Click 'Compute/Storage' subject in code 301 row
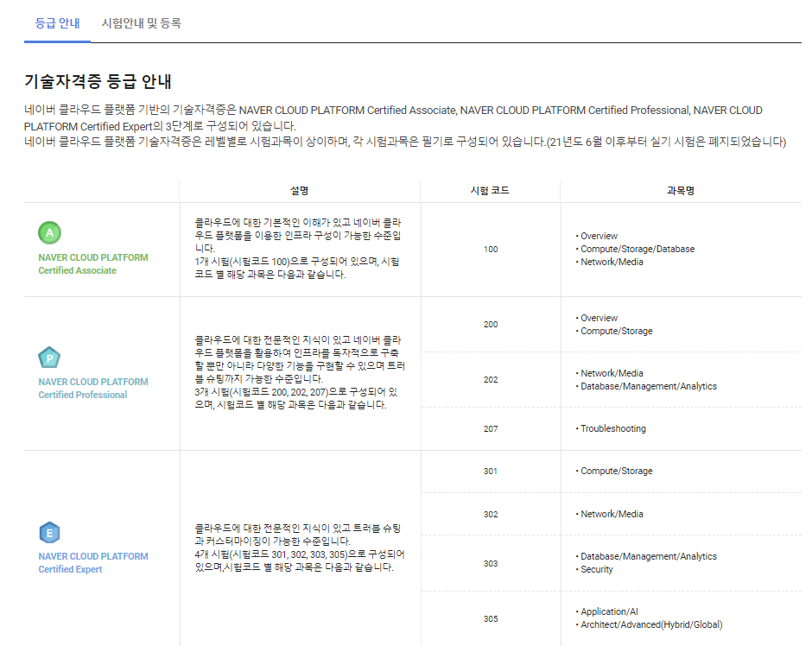 pyautogui.click(x=616, y=471)
